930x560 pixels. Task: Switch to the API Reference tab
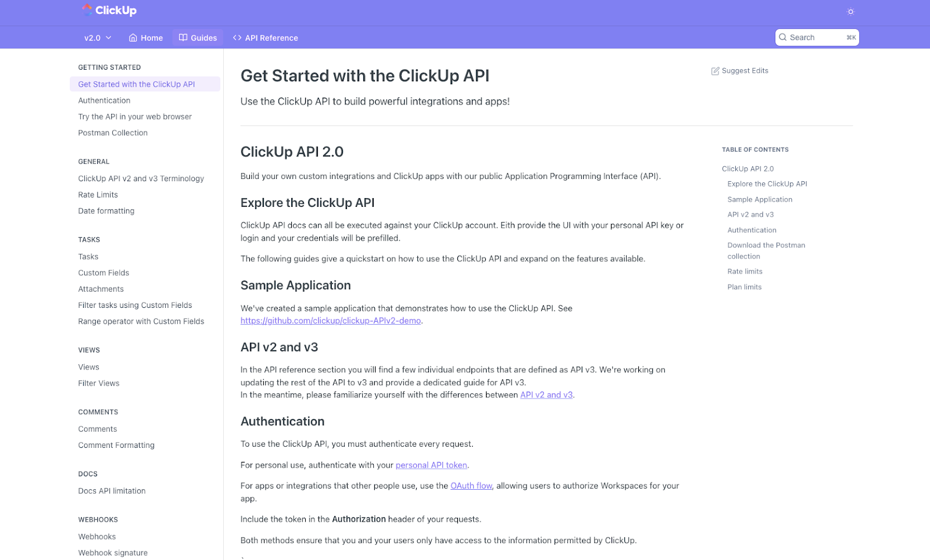tap(270, 37)
